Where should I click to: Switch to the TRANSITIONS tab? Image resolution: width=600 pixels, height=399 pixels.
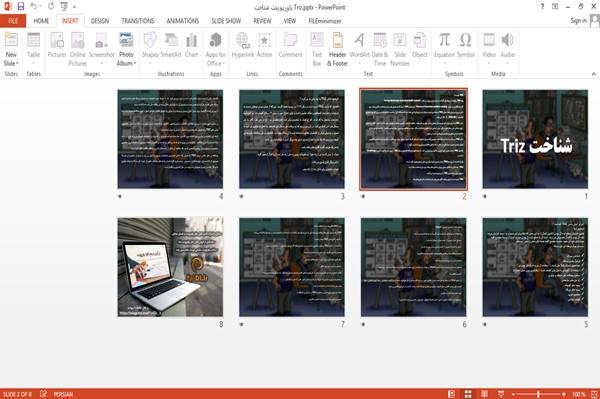(138, 21)
